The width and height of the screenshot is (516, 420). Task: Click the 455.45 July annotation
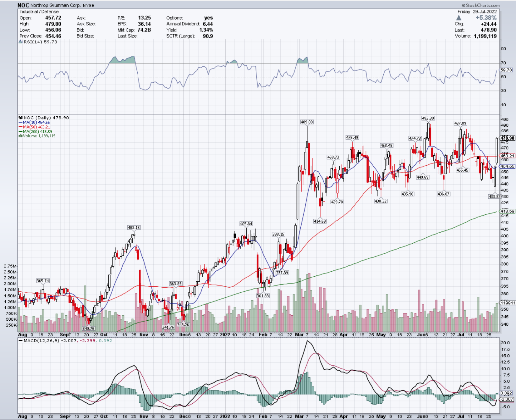click(462, 170)
